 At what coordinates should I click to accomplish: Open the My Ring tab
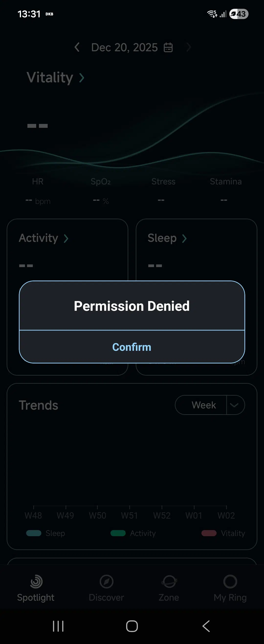pos(230,581)
